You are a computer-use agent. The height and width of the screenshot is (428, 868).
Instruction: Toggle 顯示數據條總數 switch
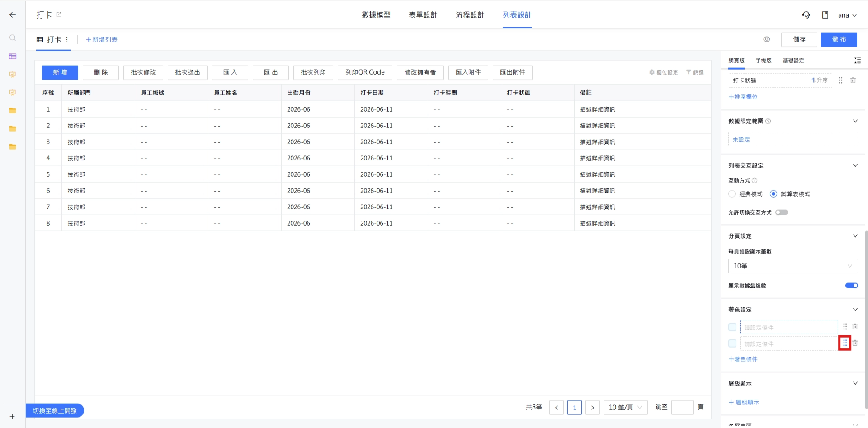click(852, 286)
